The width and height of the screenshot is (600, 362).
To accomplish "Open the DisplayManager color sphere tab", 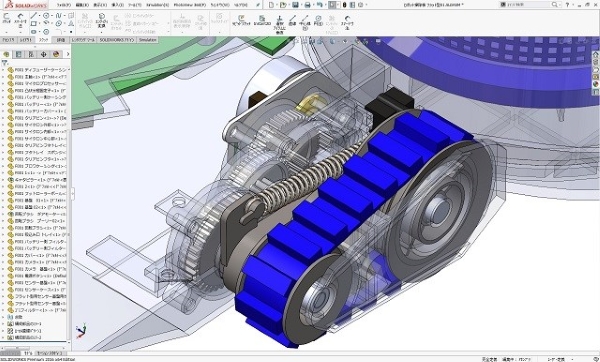I will (x=56, y=54).
